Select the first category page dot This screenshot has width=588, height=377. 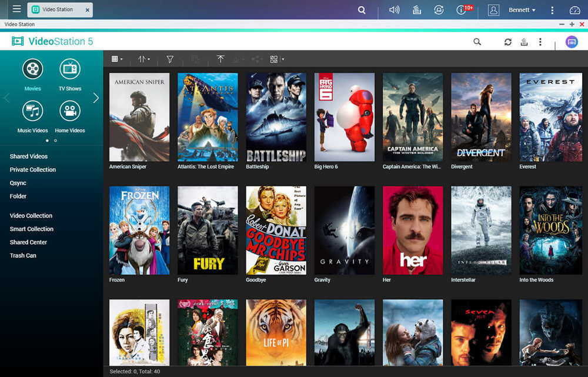pyautogui.click(x=47, y=141)
